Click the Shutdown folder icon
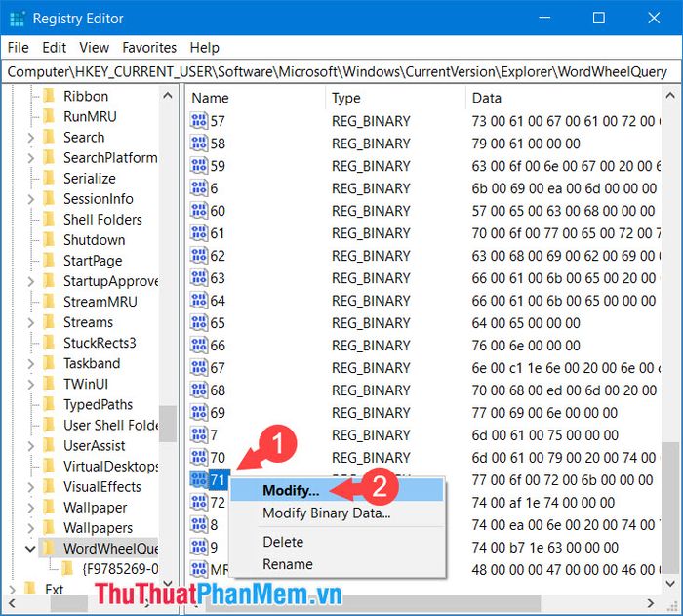683x616 pixels. [49, 240]
